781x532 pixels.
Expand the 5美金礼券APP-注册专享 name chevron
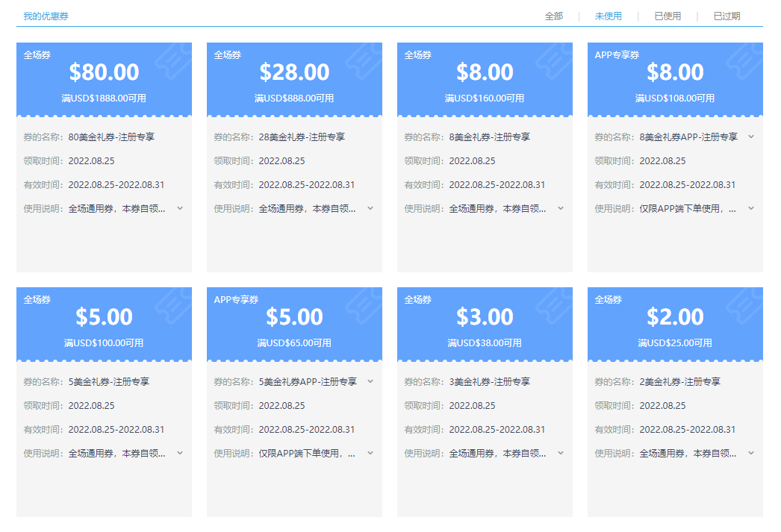point(370,382)
